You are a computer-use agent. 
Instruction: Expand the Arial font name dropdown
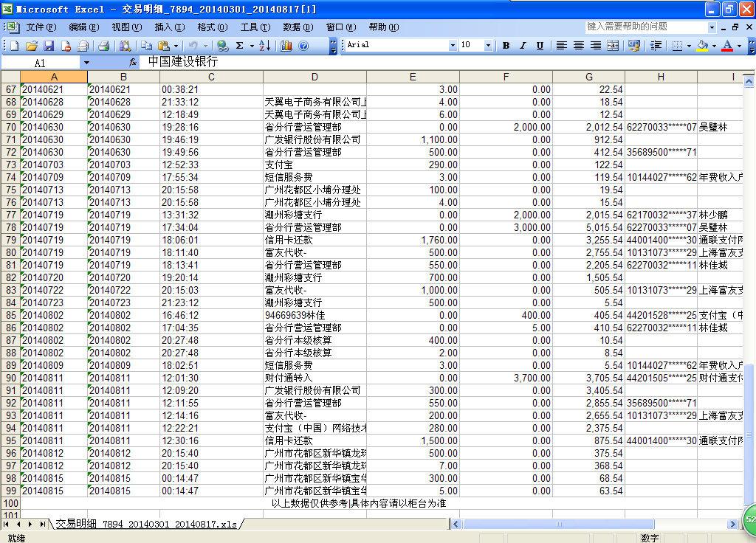(453, 46)
